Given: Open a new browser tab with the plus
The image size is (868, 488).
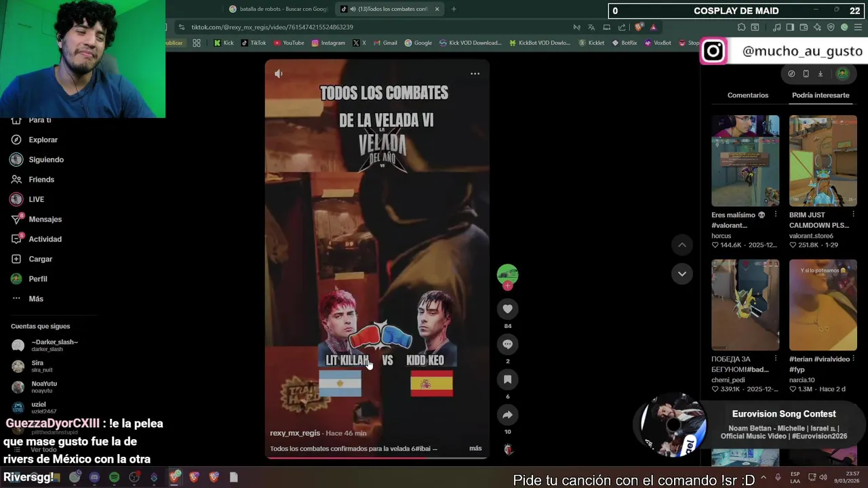Looking at the screenshot, I should click(x=454, y=9).
